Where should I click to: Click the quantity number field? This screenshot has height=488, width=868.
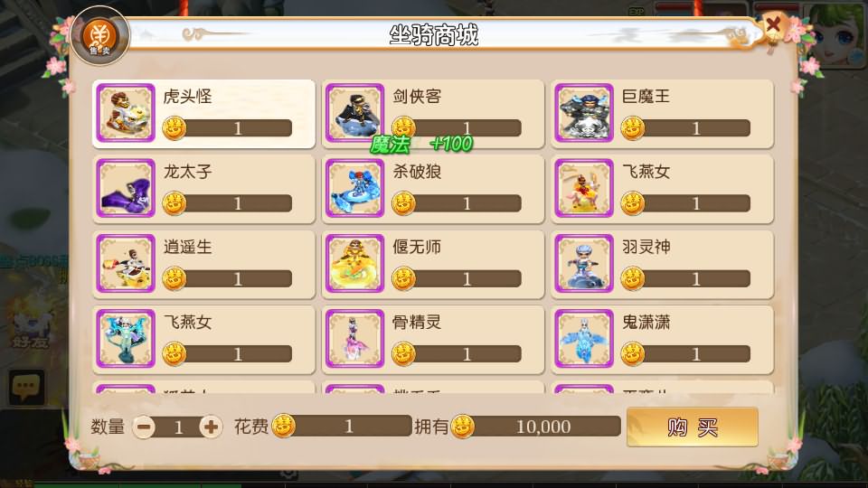[178, 427]
